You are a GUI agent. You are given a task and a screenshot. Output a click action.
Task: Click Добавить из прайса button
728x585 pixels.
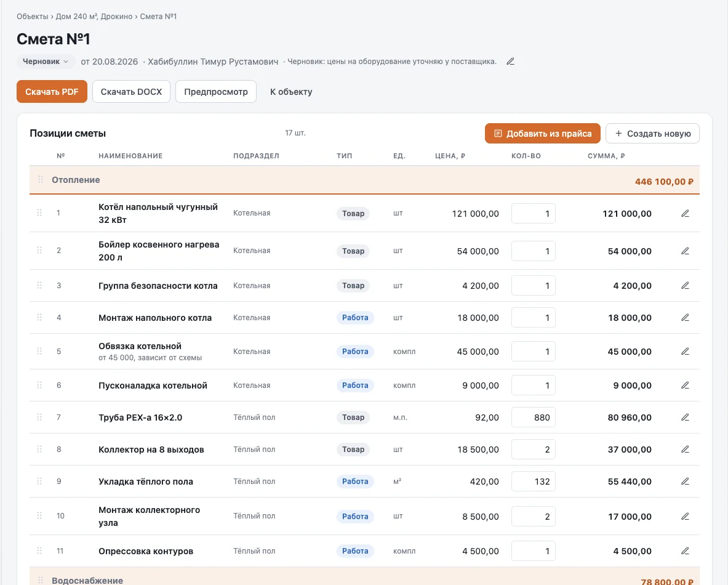[x=542, y=134]
